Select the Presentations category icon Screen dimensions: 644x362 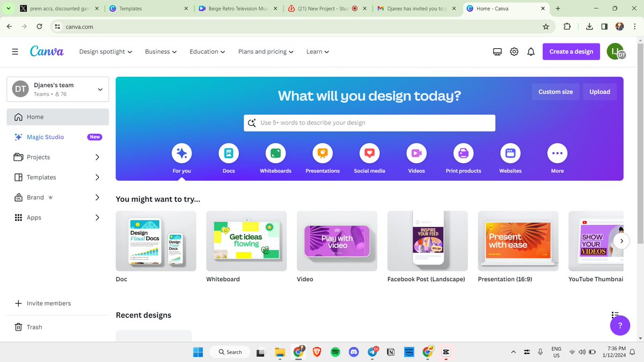pos(323,153)
